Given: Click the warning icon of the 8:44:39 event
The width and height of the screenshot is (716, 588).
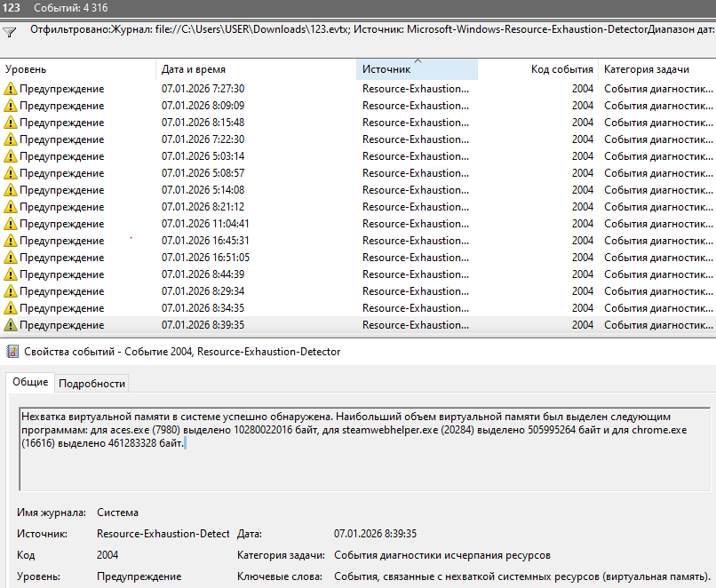Looking at the screenshot, I should click(10, 274).
